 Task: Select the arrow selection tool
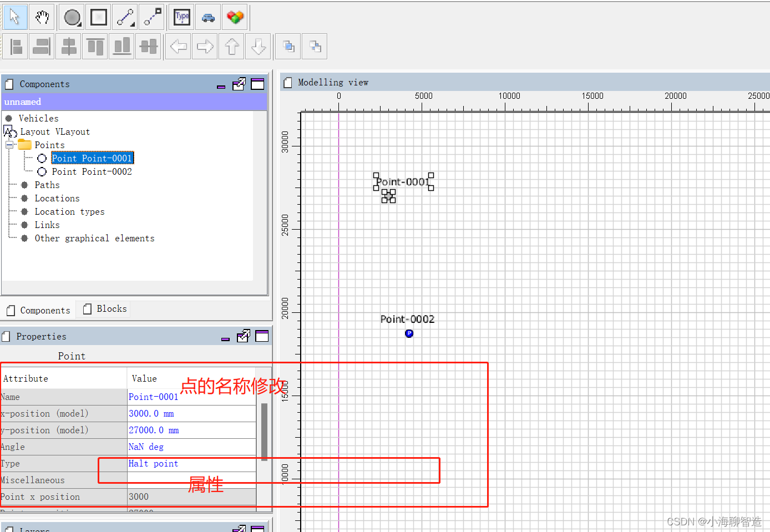pyautogui.click(x=15, y=17)
